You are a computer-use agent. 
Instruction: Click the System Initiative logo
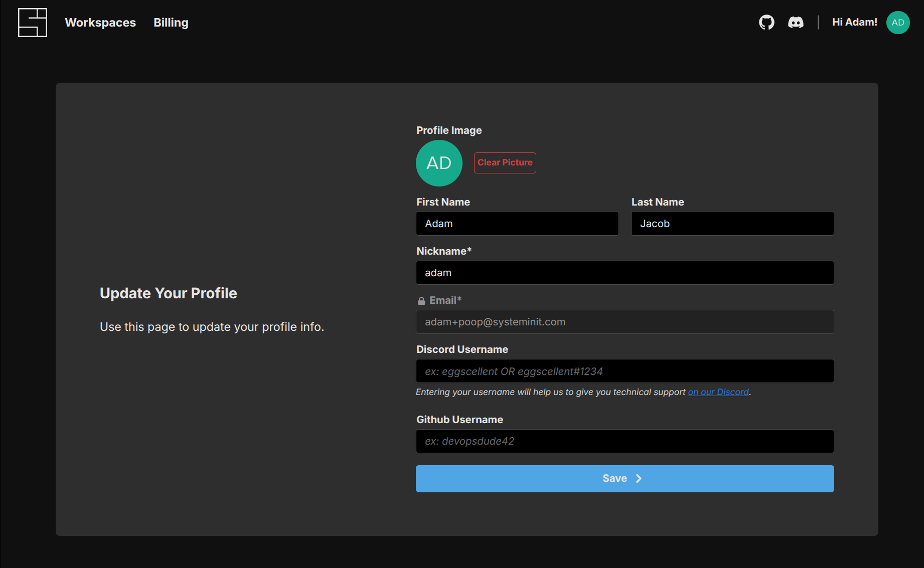[x=33, y=23]
